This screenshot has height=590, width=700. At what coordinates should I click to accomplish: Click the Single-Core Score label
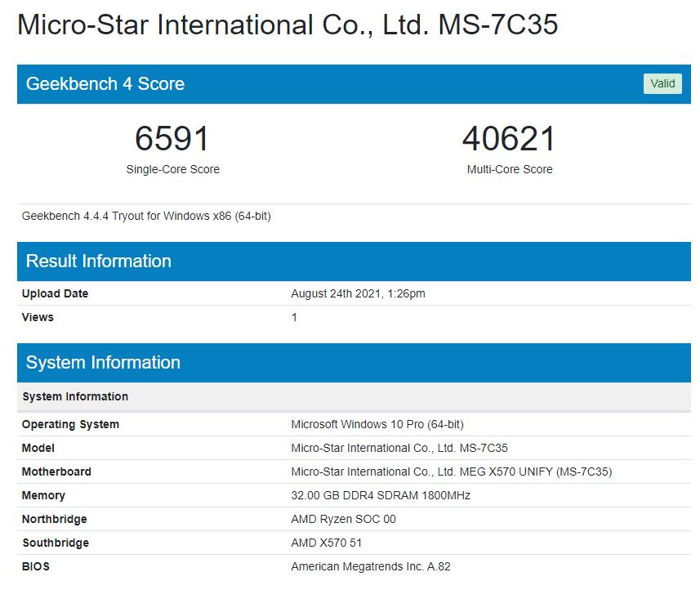pyautogui.click(x=172, y=169)
